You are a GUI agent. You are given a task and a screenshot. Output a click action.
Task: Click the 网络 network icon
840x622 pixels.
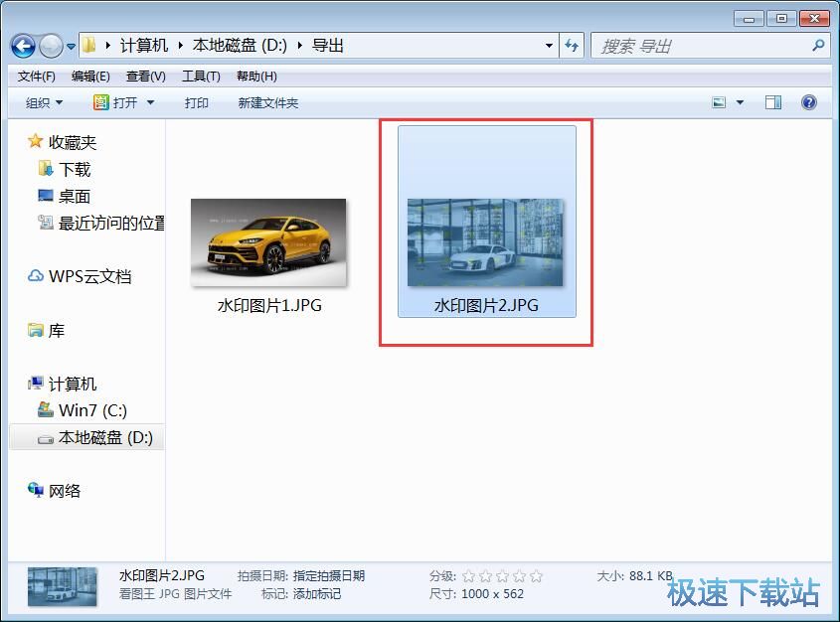(36, 489)
